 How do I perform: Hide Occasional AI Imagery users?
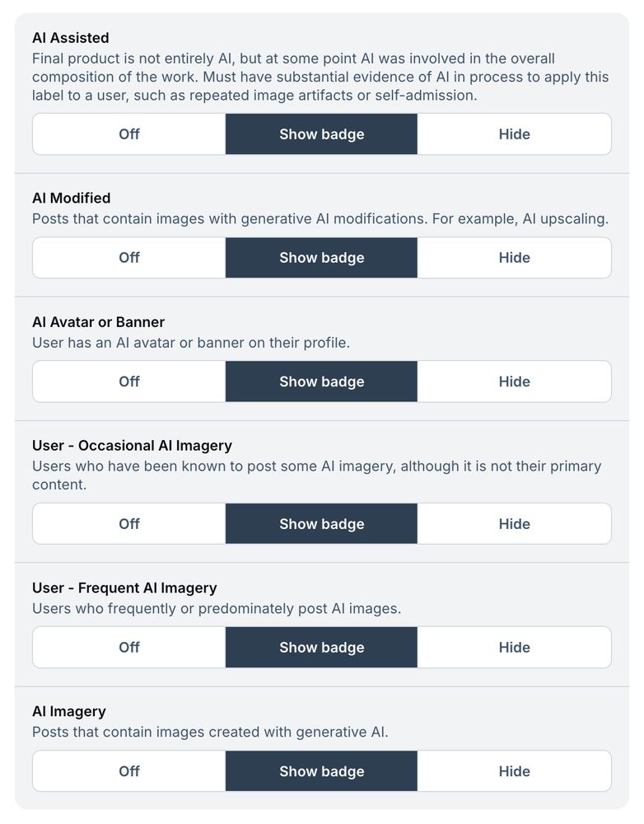pos(514,523)
